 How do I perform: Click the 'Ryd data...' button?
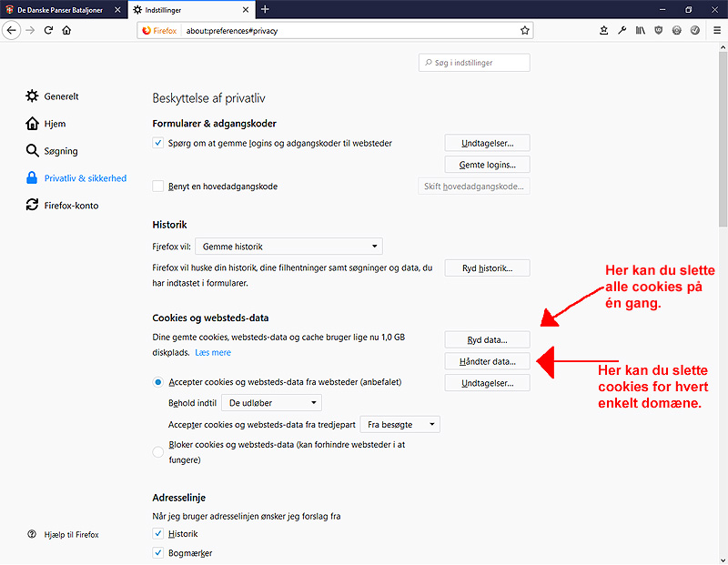(x=487, y=339)
